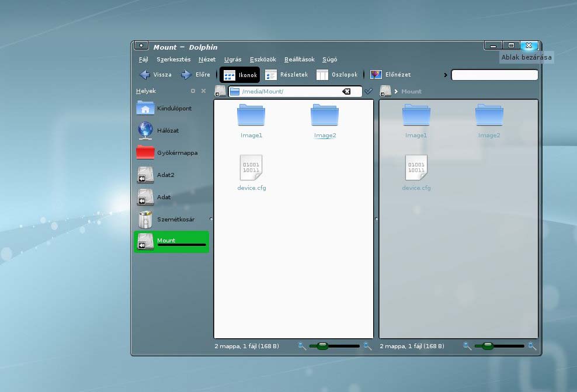
Task: Zoom in icons in right pane
Action: [x=532, y=346]
